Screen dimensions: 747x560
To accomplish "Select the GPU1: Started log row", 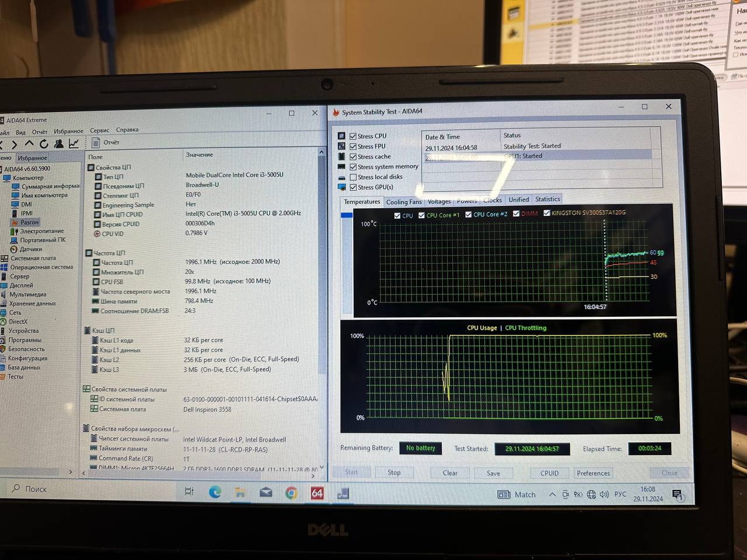I will tap(537, 156).
